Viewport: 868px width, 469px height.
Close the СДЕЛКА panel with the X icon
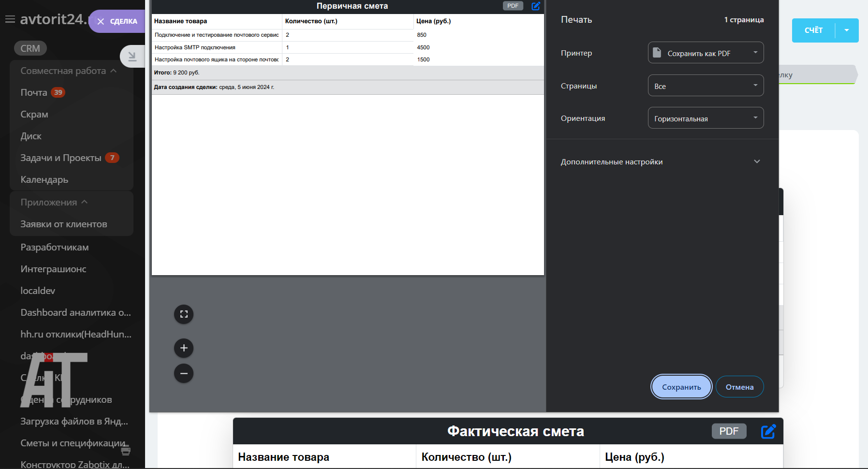point(101,21)
